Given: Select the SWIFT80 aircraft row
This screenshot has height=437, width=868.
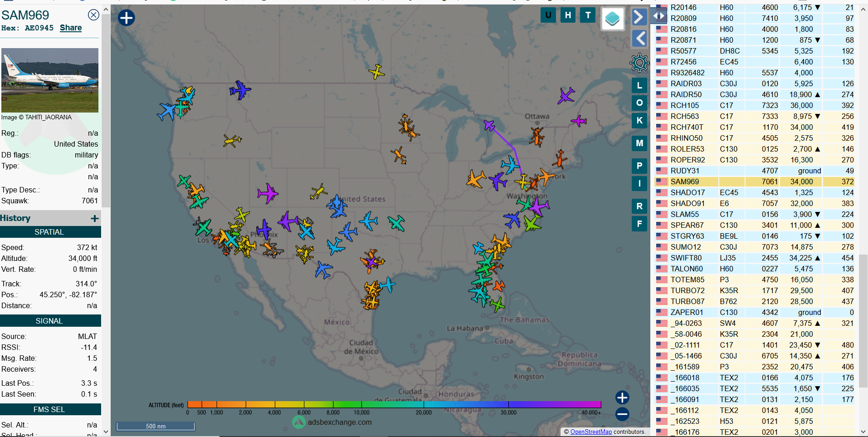Looking at the screenshot, I should (755, 258).
